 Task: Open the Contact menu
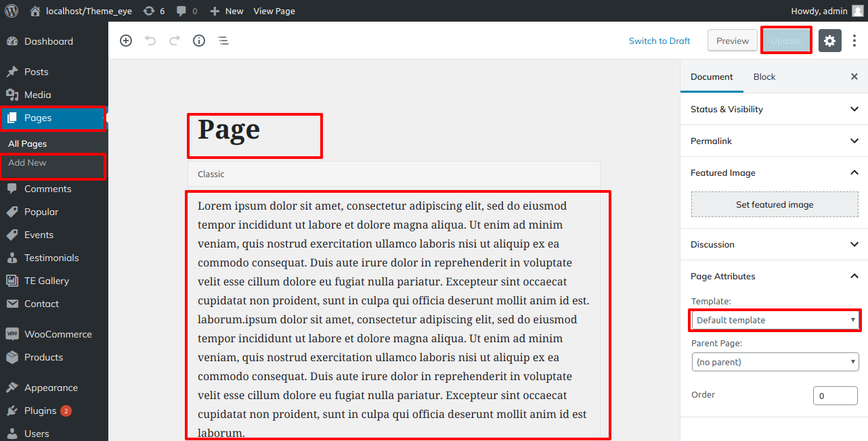[54, 304]
